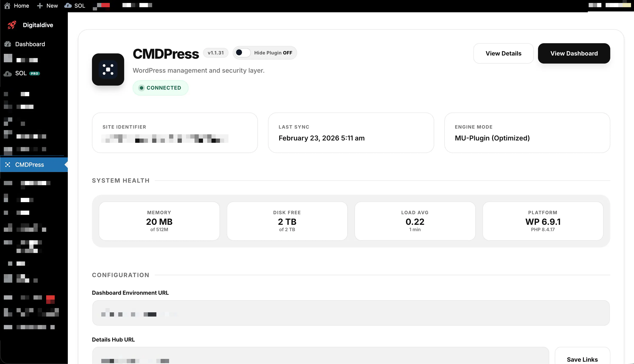Screen dimensions: 634x364
Task: Click the Digitaldive site title
Action: [x=38, y=25]
